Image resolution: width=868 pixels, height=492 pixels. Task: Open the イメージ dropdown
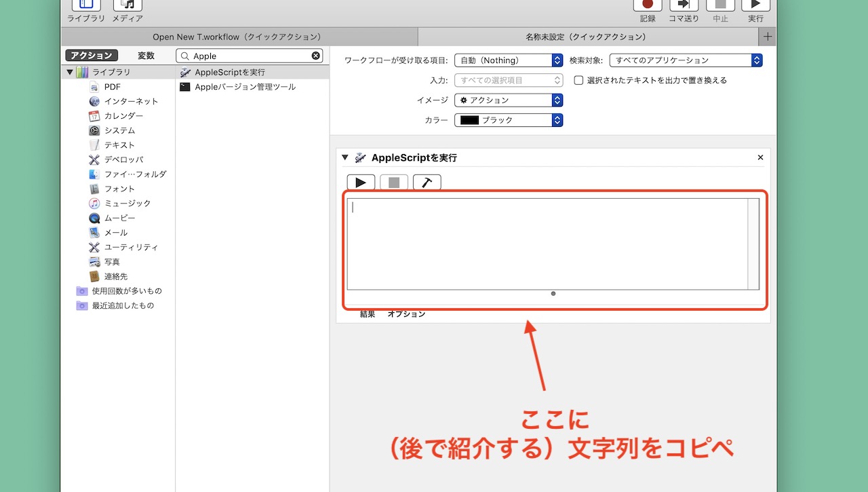coord(509,100)
